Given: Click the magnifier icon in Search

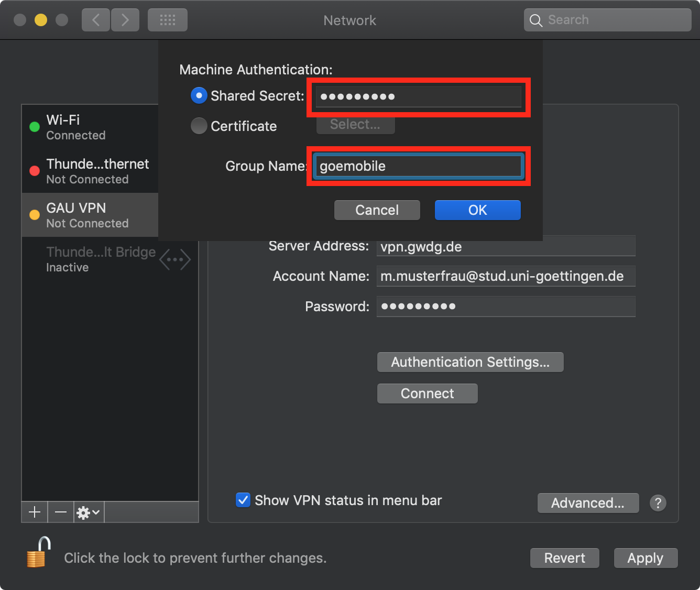Looking at the screenshot, I should tap(536, 20).
